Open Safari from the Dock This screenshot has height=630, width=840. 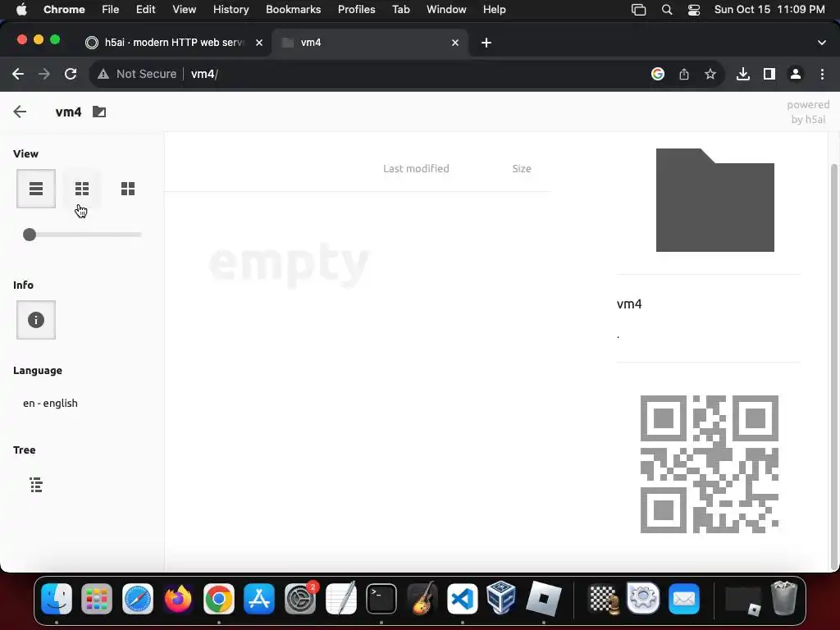(x=138, y=598)
